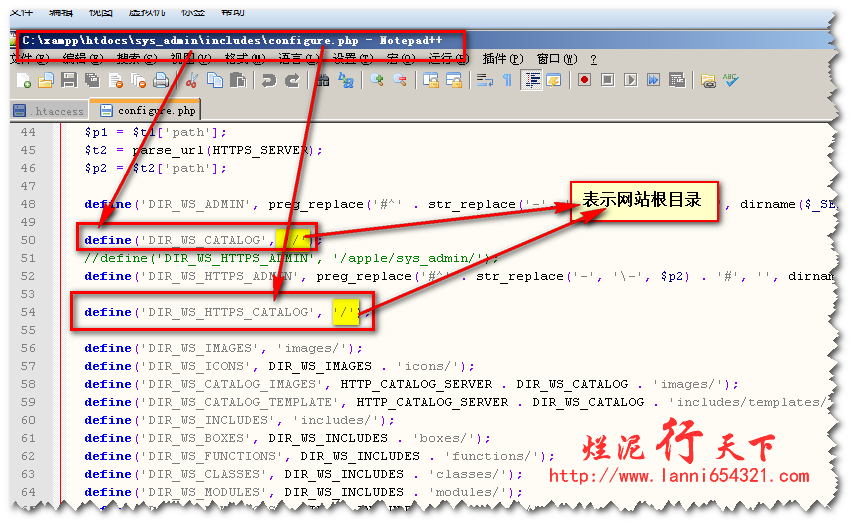Click the Save file toolbar icon
The height and width of the screenshot is (528, 856).
[69, 81]
